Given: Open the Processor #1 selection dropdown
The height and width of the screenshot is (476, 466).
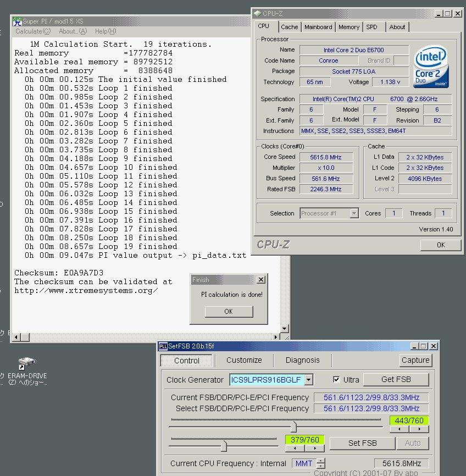Looking at the screenshot, I should click(x=354, y=213).
